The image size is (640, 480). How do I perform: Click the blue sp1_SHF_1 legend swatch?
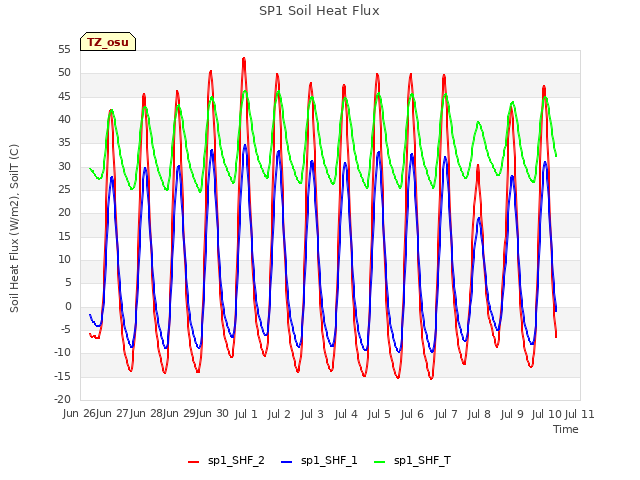(x=287, y=462)
